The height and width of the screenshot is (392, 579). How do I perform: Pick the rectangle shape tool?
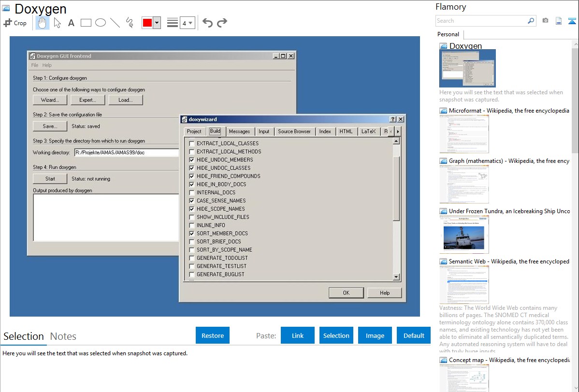(86, 23)
